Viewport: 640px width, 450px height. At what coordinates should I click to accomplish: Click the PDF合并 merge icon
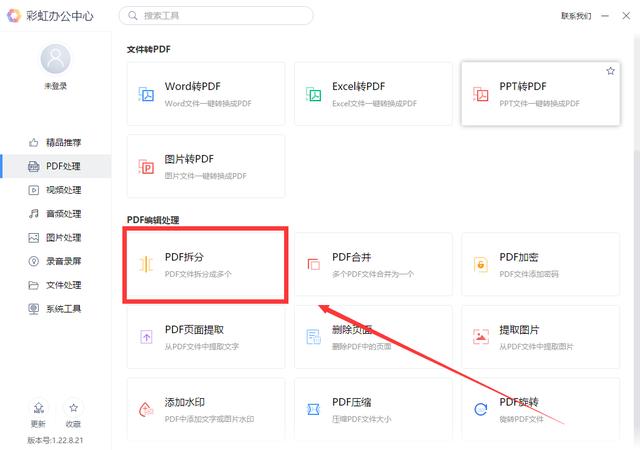(313, 264)
